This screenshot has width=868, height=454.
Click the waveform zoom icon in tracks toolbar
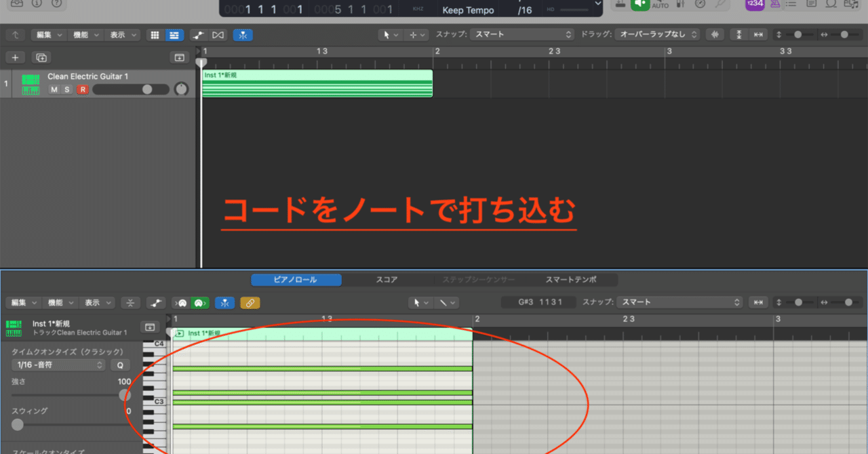pyautogui.click(x=714, y=35)
